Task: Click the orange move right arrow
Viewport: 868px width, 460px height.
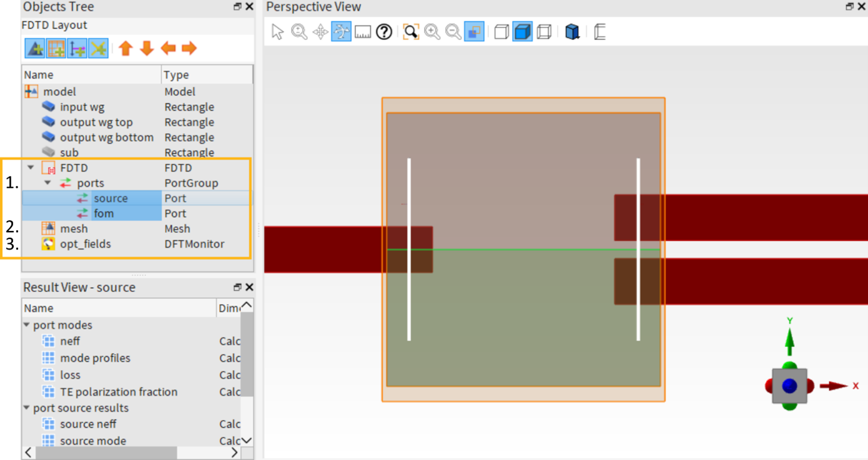Action: [x=189, y=48]
